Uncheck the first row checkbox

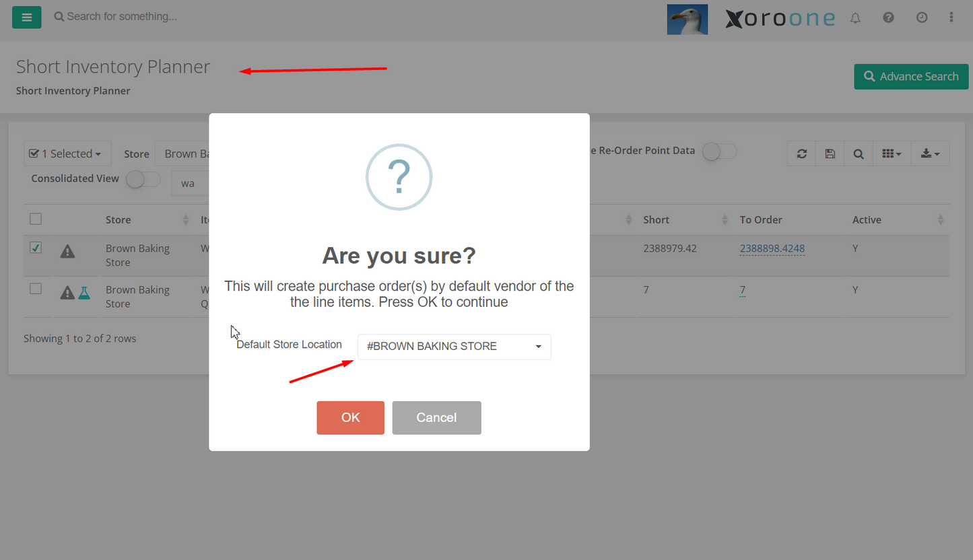(x=36, y=248)
